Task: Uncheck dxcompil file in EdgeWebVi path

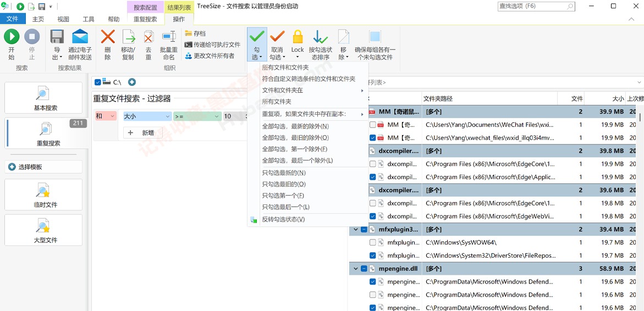Action: pos(372,216)
